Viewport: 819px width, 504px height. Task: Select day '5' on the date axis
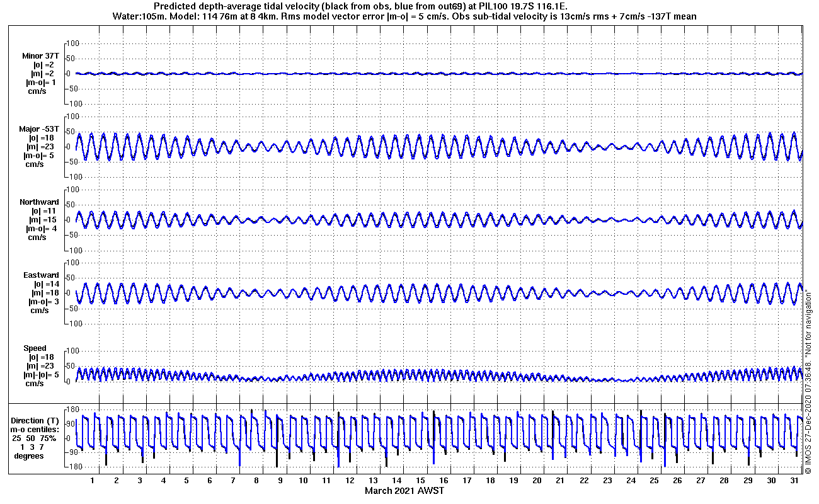coord(186,481)
